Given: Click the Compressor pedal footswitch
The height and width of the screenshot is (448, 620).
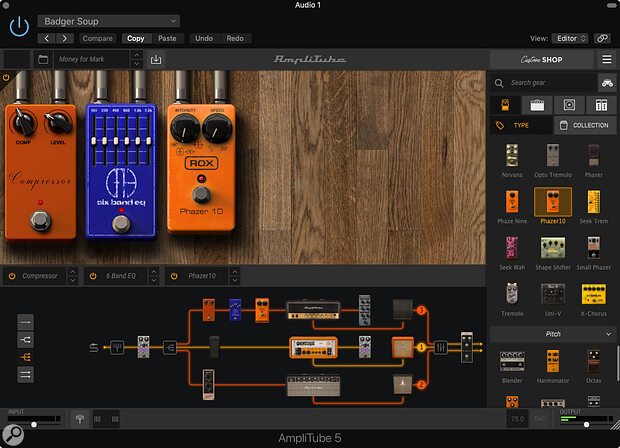Looking at the screenshot, I should pos(40,221).
